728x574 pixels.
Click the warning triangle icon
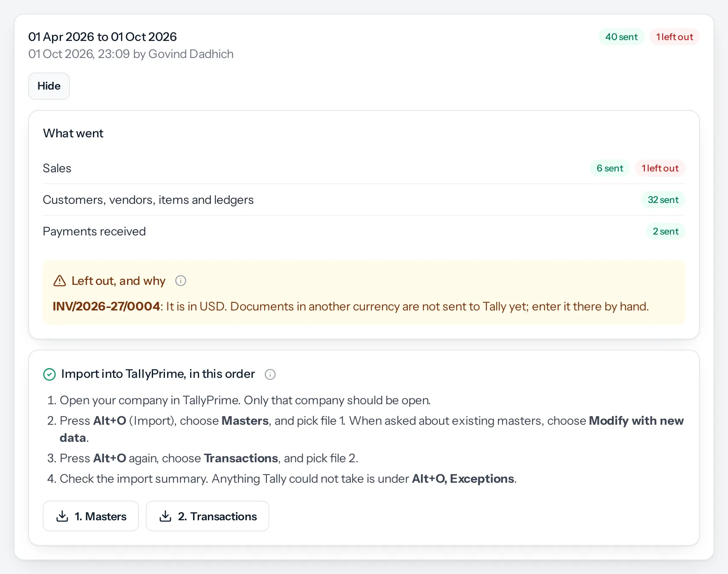60,281
